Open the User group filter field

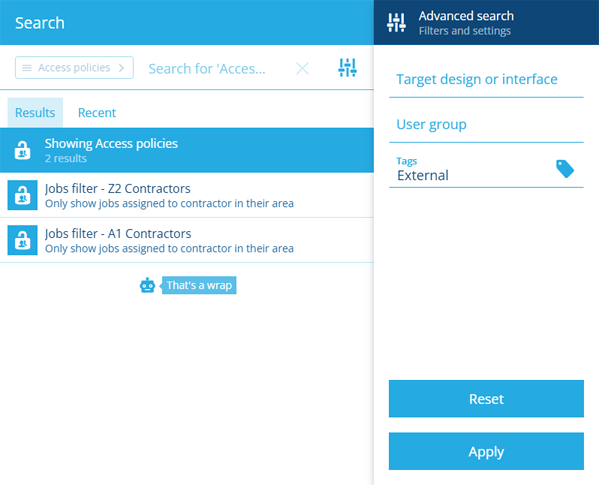pos(486,124)
